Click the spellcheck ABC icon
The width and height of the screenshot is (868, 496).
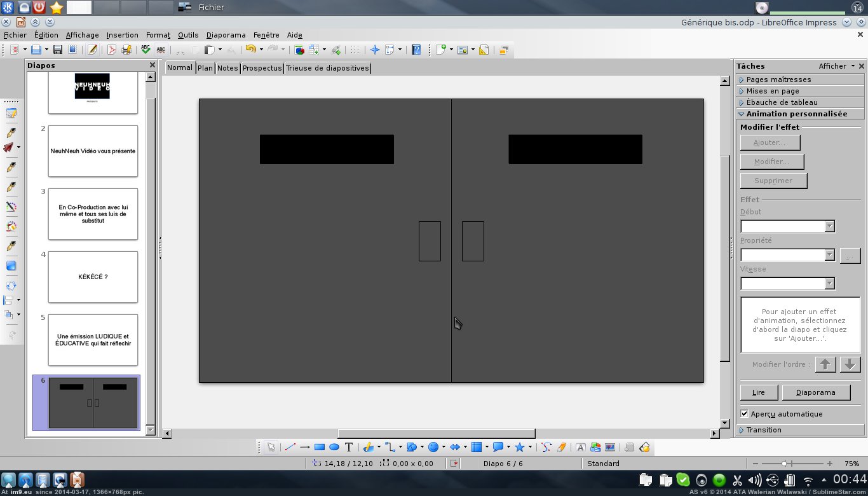(x=146, y=50)
